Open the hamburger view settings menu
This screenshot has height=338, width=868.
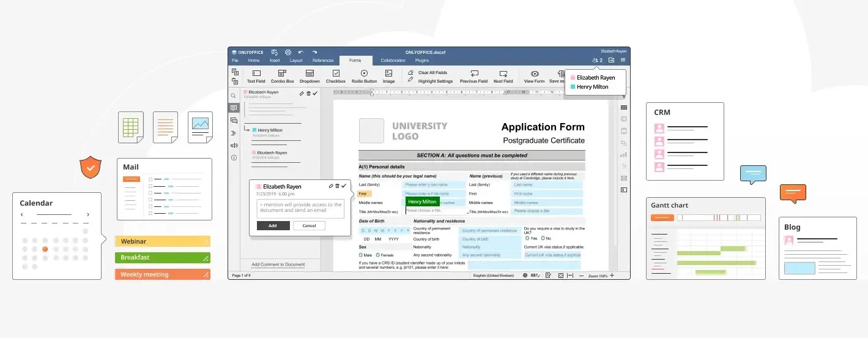[623, 60]
